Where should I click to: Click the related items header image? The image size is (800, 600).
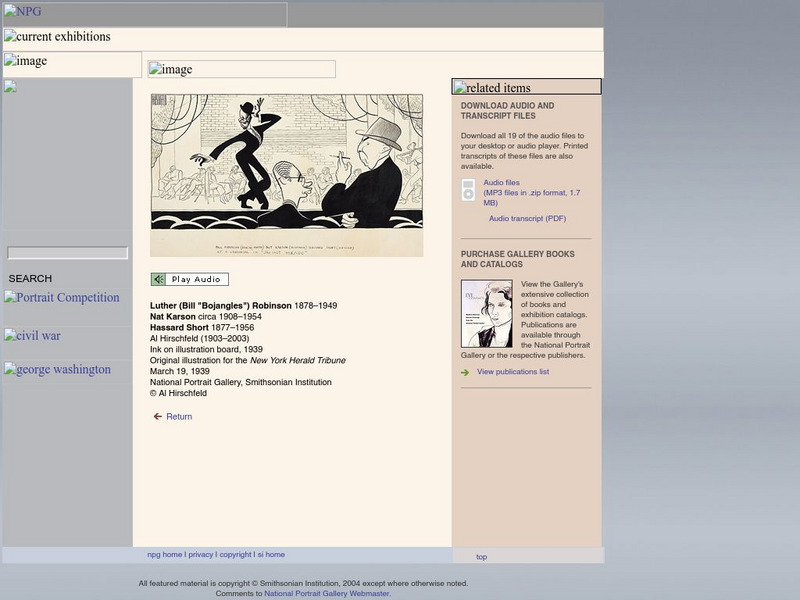(527, 87)
